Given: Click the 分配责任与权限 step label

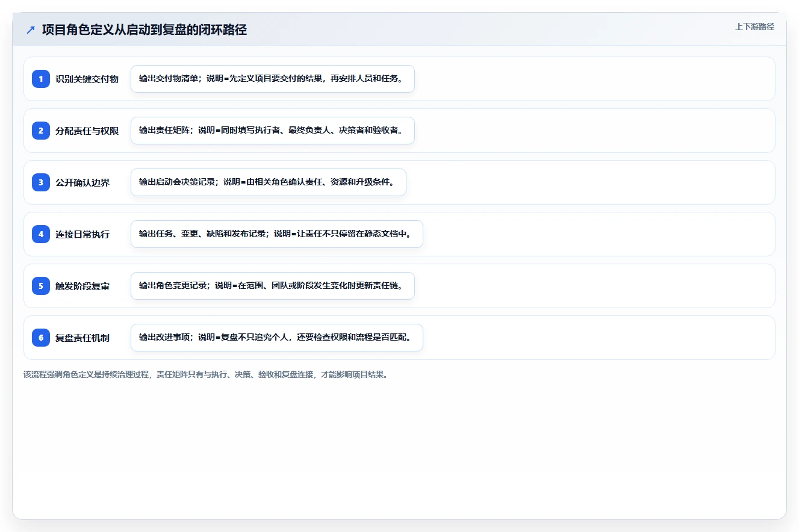Looking at the screenshot, I should pyautogui.click(x=87, y=131).
